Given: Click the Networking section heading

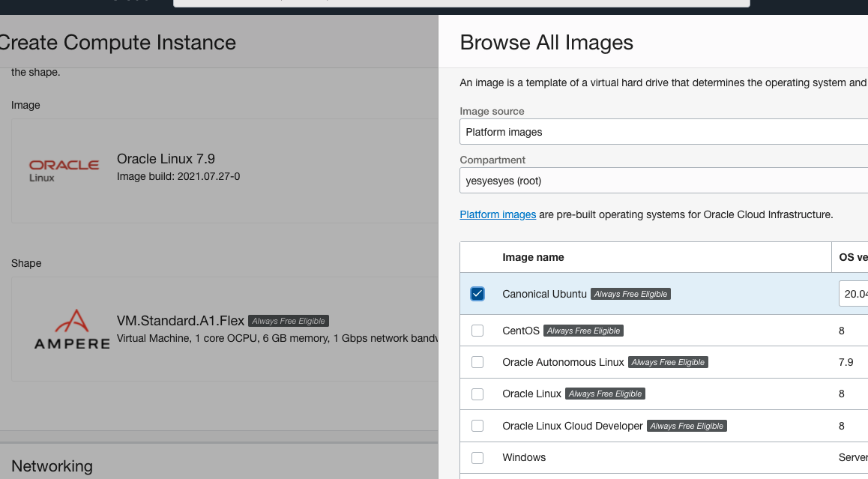Looking at the screenshot, I should click(52, 466).
